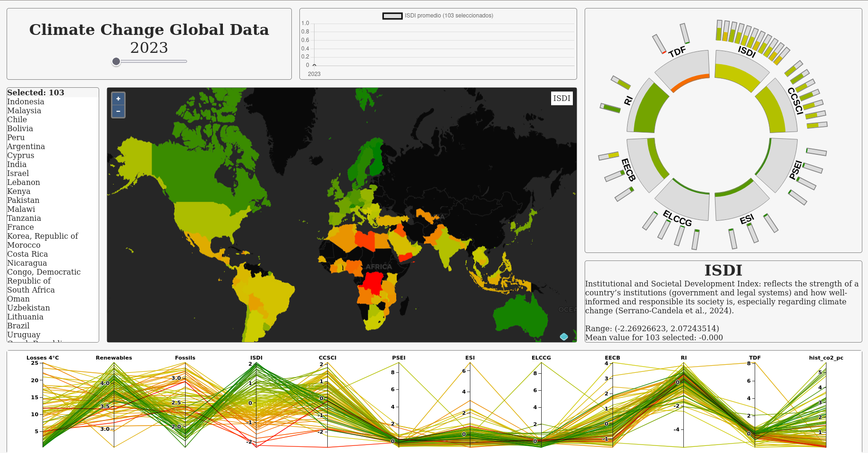Viewport: 868px width, 453px height.
Task: Select Indonesia in the country list
Action: (x=26, y=102)
